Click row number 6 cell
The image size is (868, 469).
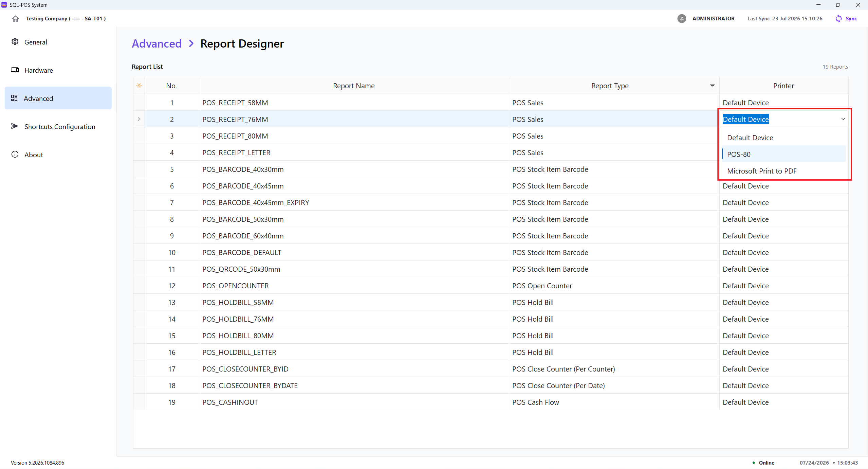point(171,186)
